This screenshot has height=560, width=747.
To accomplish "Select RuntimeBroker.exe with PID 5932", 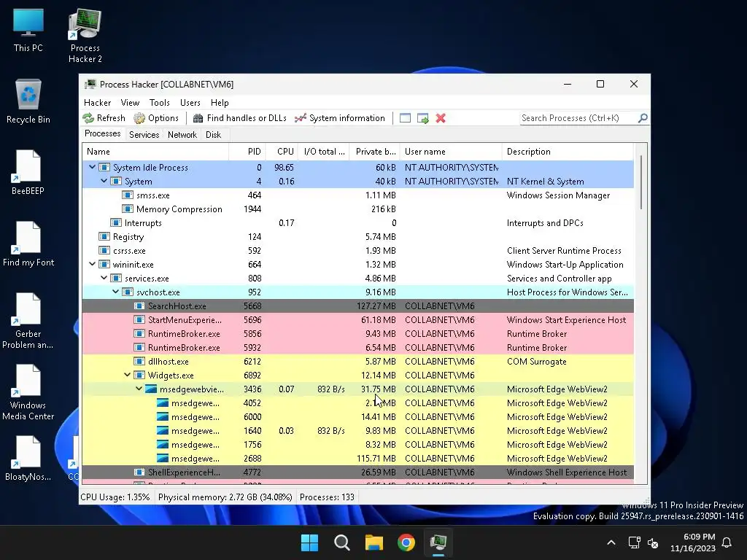I will click(357, 347).
